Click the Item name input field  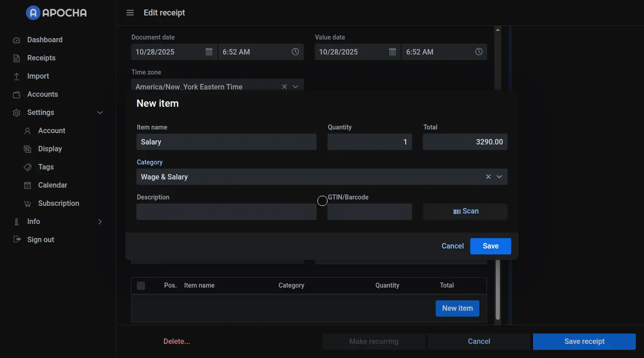[226, 142]
